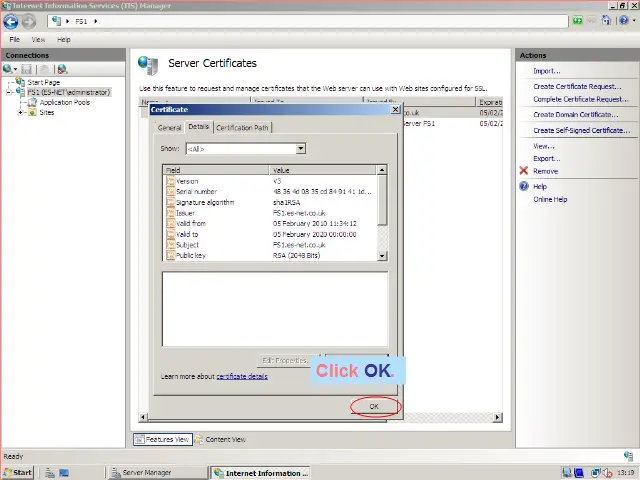Viewport: 640px width, 480px height.
Task: Switch to Server Manager taskbar button
Action: 157,473
